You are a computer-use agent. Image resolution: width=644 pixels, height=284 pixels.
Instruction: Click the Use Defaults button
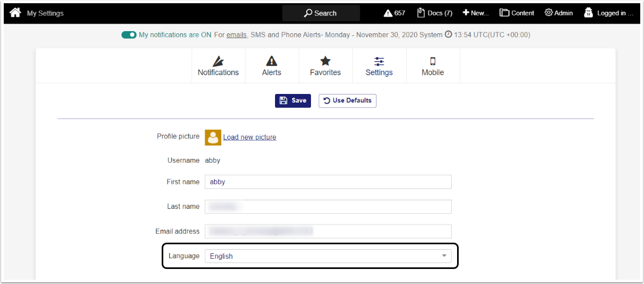point(348,100)
